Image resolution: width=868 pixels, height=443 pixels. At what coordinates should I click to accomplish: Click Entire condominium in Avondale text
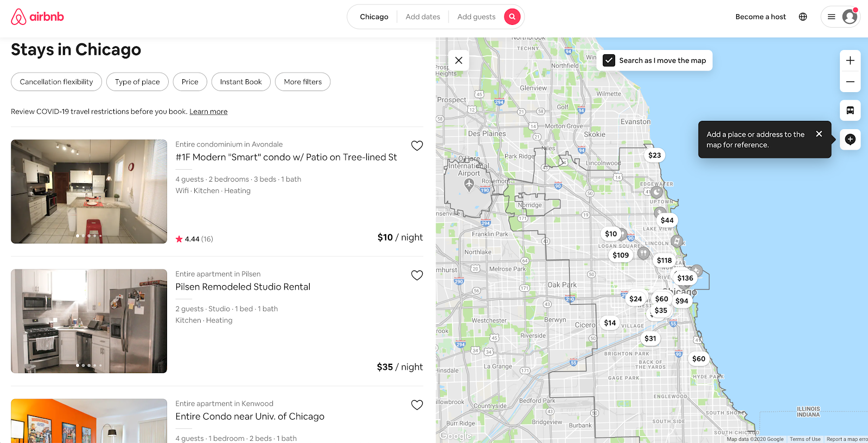[x=229, y=144]
